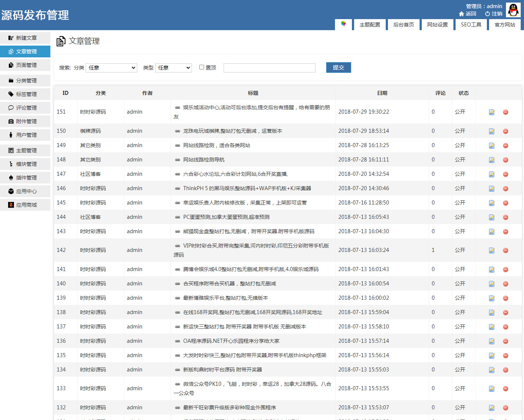This screenshot has height=420, width=524.
Task: Toggle the 置顶 checkbox
Action: (202, 67)
